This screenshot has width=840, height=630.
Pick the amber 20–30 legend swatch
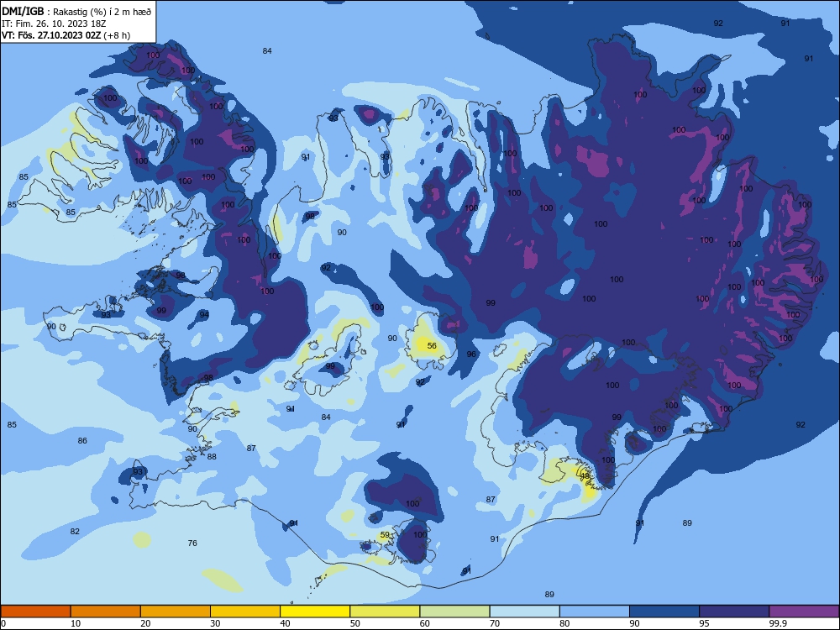[176, 612]
